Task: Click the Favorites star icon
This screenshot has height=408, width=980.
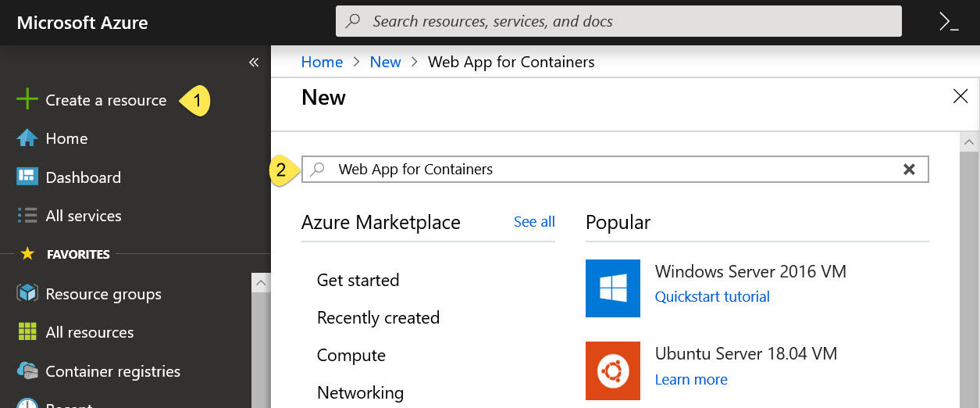Action: (28, 254)
